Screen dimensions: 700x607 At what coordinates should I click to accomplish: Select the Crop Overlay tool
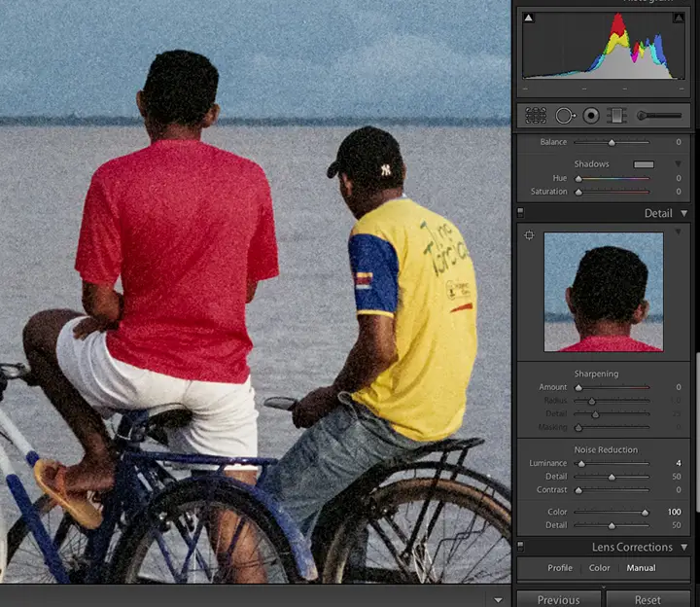[536, 115]
